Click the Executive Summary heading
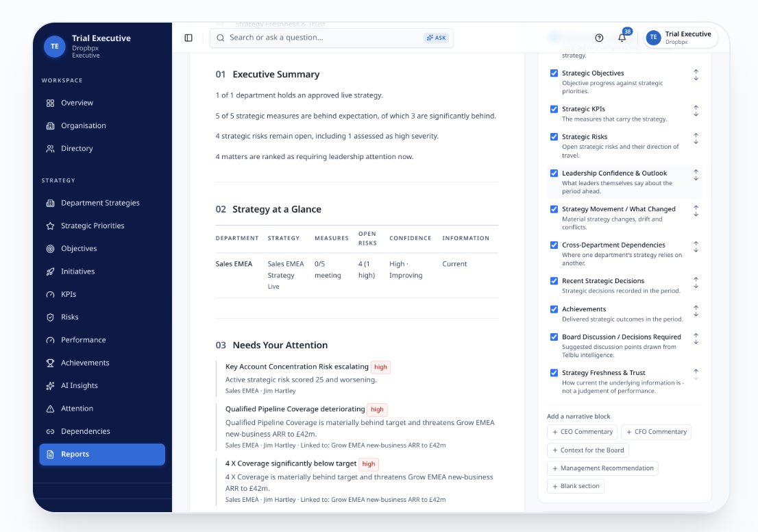Screen dimensions: 758x532 coord(276,75)
